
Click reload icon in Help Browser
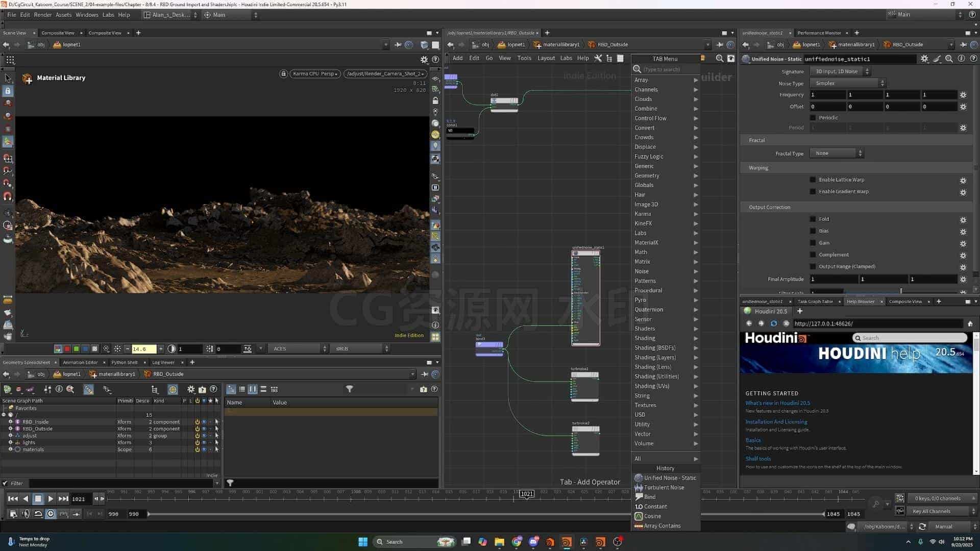[773, 323]
